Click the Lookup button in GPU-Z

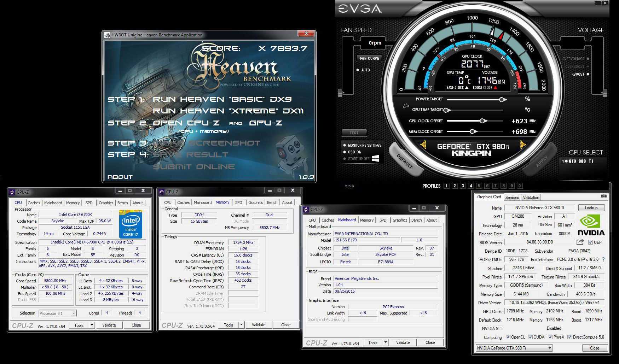tap(591, 208)
